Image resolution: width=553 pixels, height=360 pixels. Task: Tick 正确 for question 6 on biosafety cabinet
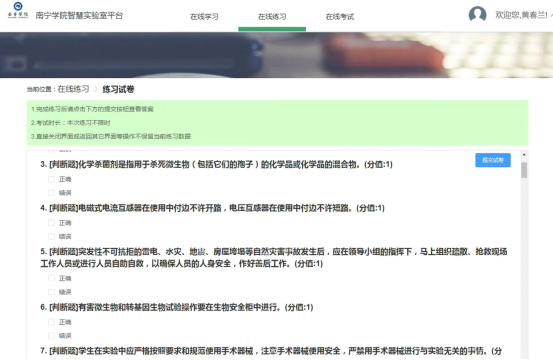(51, 322)
